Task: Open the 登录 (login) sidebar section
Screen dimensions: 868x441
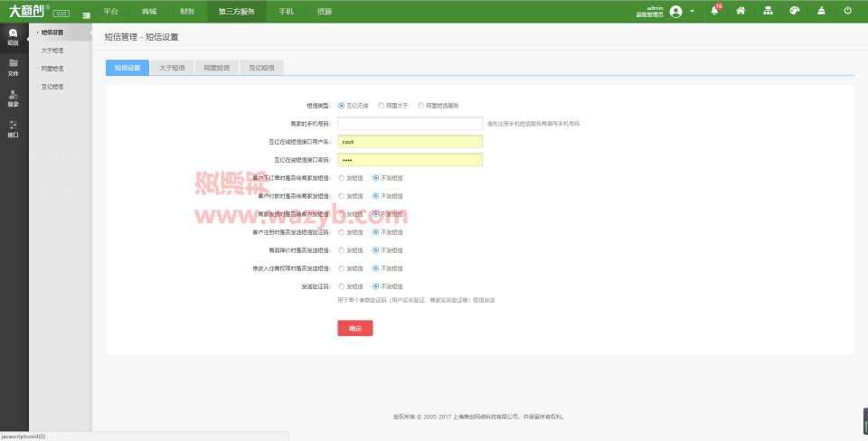Action: click(x=13, y=99)
